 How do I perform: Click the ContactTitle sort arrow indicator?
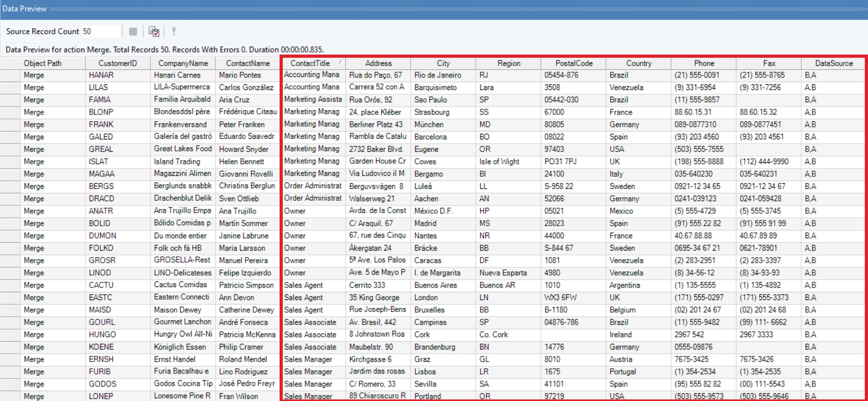340,63
